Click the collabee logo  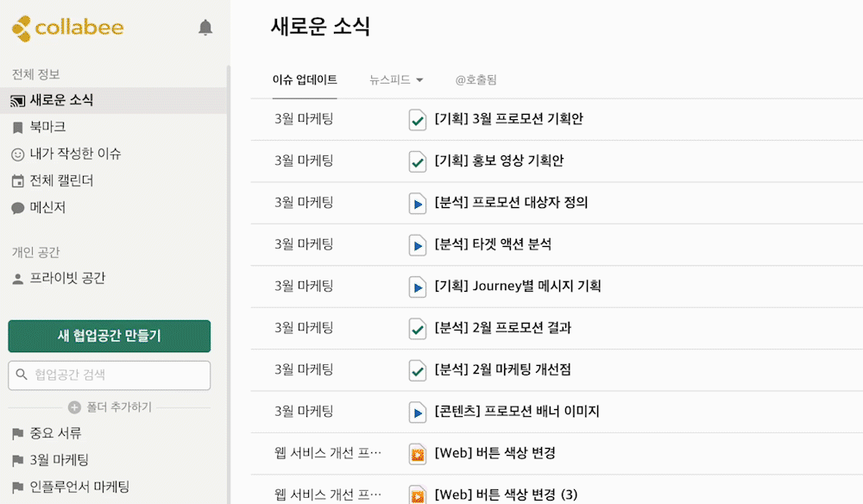(x=67, y=28)
